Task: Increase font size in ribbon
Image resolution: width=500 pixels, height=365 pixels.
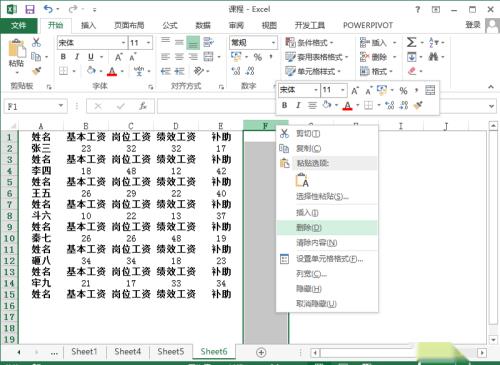Action: click(119, 57)
